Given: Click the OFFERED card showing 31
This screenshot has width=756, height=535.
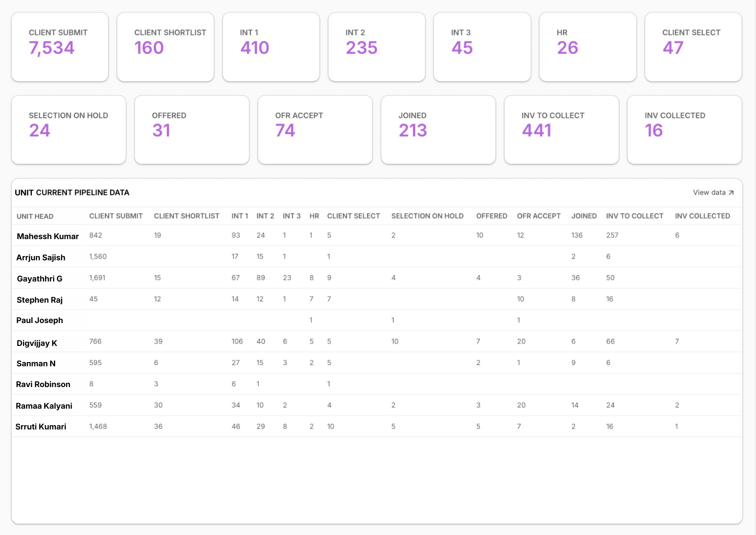Looking at the screenshot, I should [192, 130].
